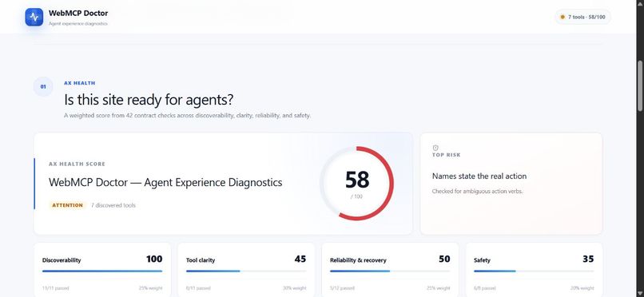
Task: Click the Tool clarity progress bar
Action: pos(246,271)
